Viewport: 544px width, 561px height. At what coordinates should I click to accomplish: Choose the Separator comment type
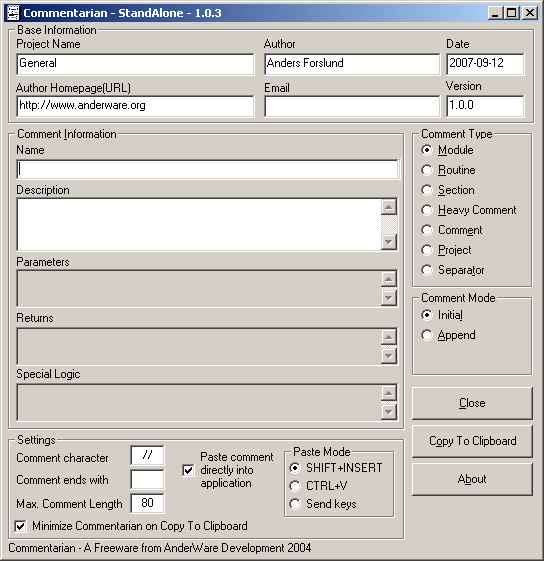(x=427, y=270)
